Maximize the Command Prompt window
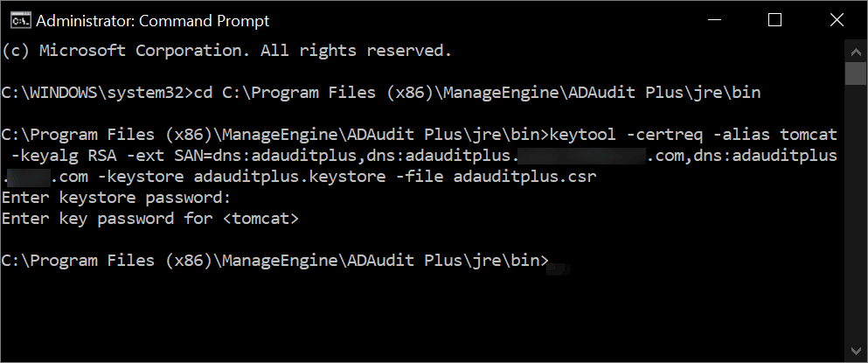The image size is (868, 363). [x=774, y=20]
